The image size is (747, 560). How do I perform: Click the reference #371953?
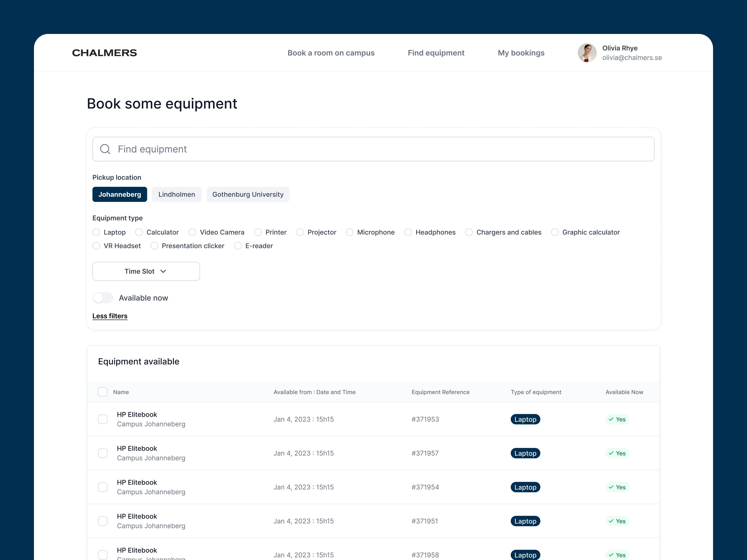pos(425,419)
